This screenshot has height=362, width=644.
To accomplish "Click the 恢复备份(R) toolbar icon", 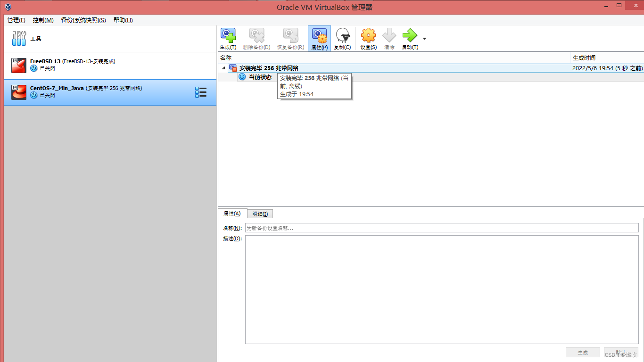I will [290, 36].
